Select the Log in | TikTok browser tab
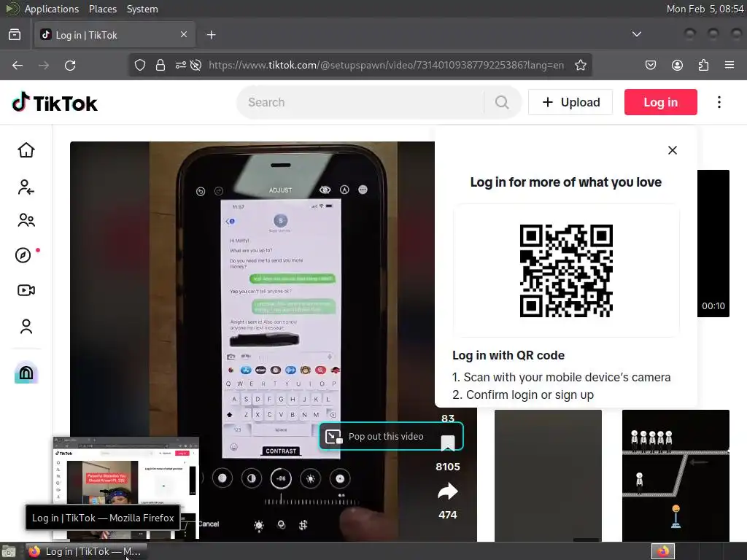The height and width of the screenshot is (560, 747). tap(115, 35)
